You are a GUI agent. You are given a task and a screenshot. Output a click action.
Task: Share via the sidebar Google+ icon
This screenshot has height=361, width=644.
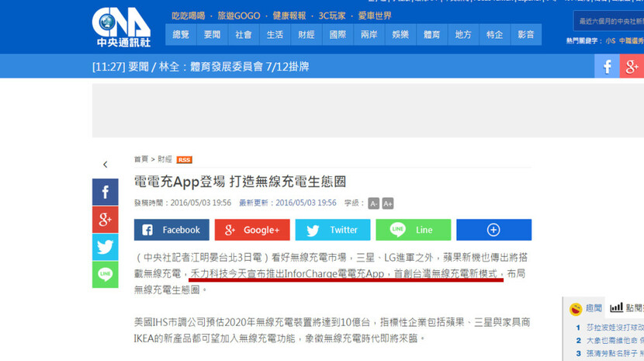tap(106, 220)
